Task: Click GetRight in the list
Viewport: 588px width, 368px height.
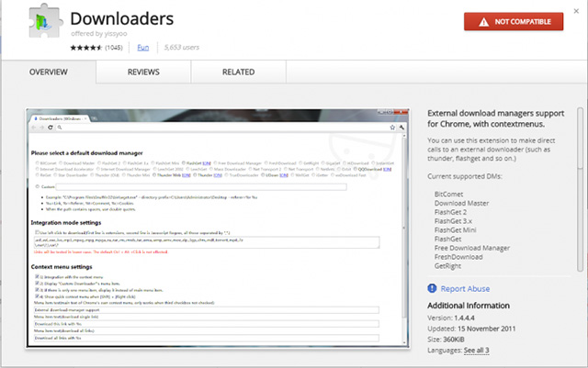Action: tap(447, 266)
